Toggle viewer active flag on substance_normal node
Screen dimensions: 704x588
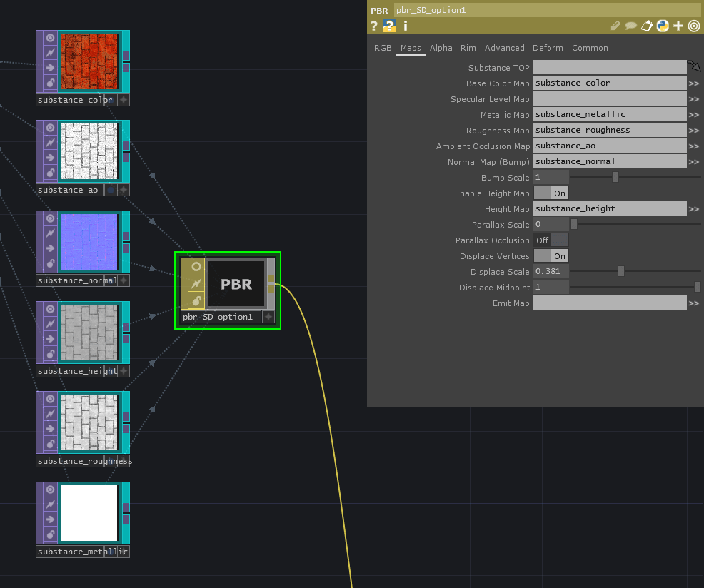(x=50, y=218)
